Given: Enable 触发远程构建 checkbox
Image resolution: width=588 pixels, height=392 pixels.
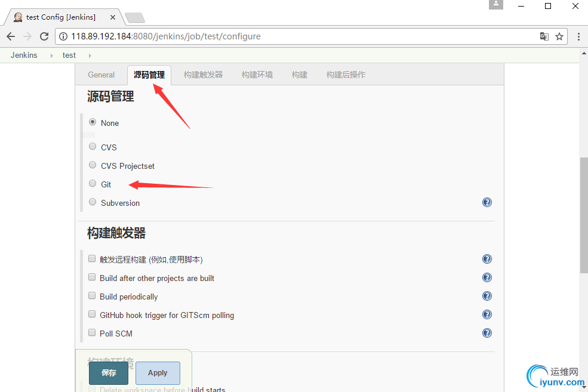Looking at the screenshot, I should point(92,258).
